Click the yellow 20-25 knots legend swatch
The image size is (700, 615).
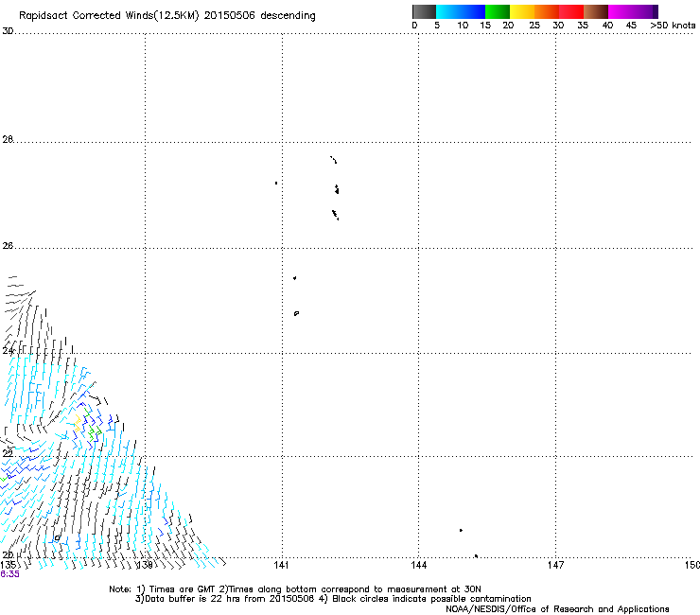[x=522, y=11]
